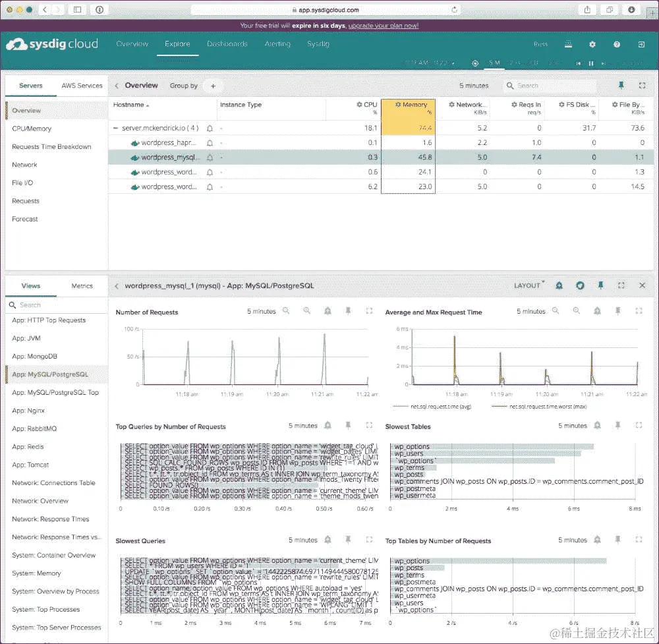The image size is (659, 644).
Task: Open the Dashboards top navigation tab
Action: (227, 44)
